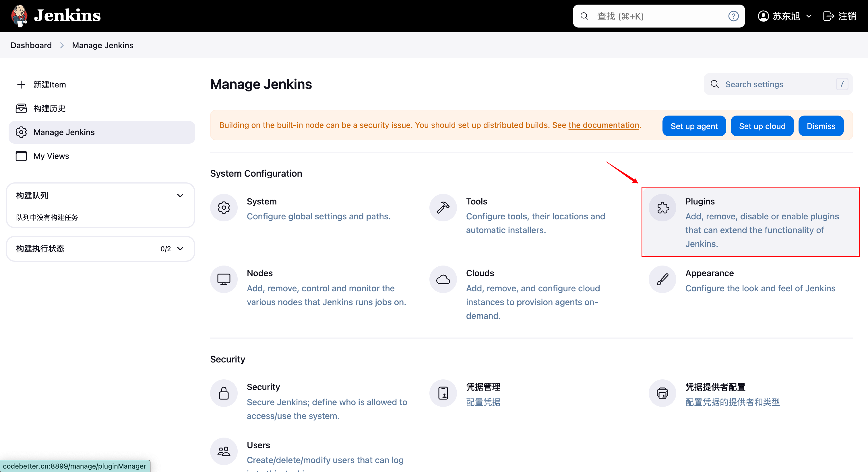Click the Set up cloud button

[x=762, y=126]
